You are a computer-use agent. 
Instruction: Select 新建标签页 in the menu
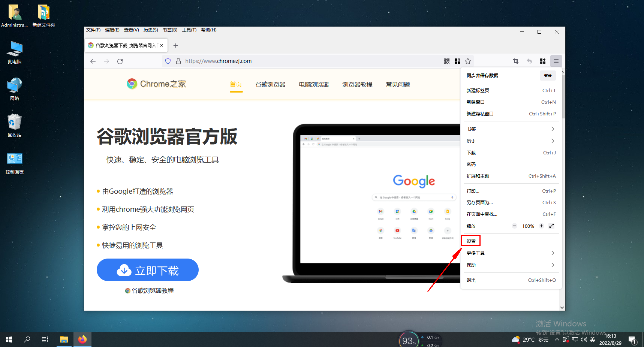511,90
